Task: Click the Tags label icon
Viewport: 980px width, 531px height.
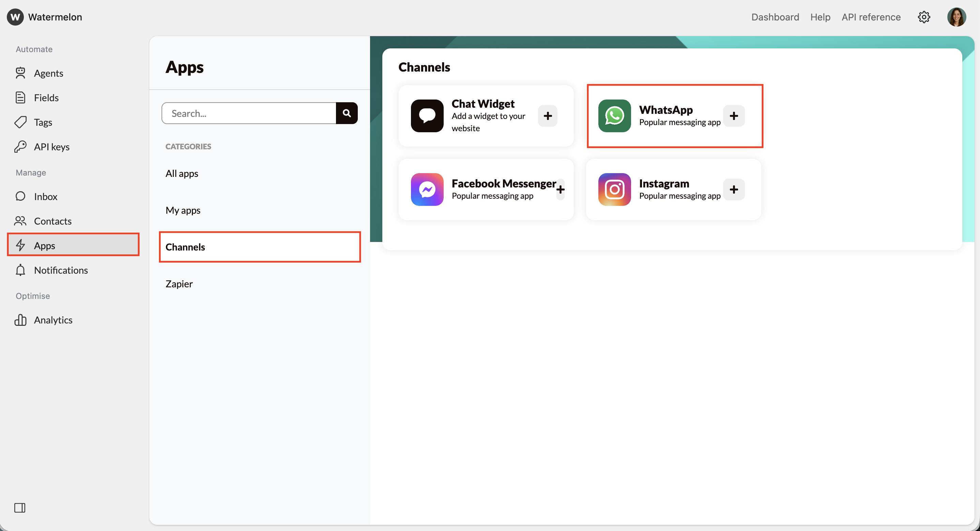Action: 21,122
